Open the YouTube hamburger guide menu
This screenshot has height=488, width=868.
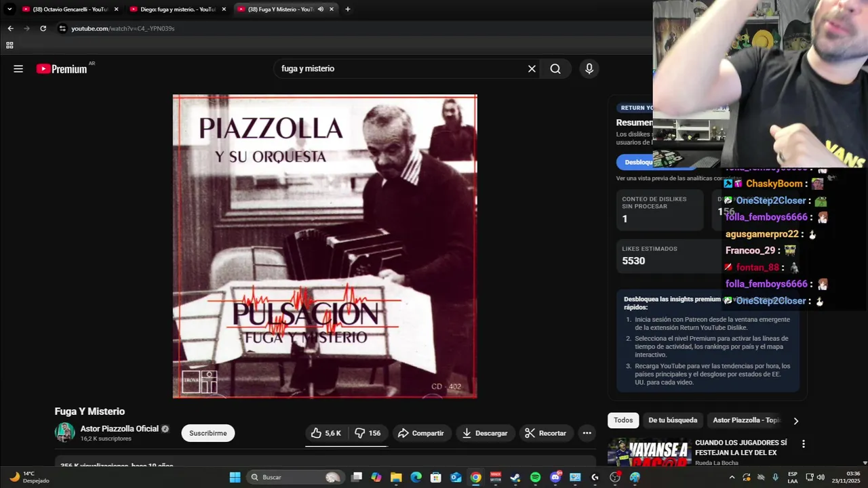pyautogui.click(x=18, y=68)
